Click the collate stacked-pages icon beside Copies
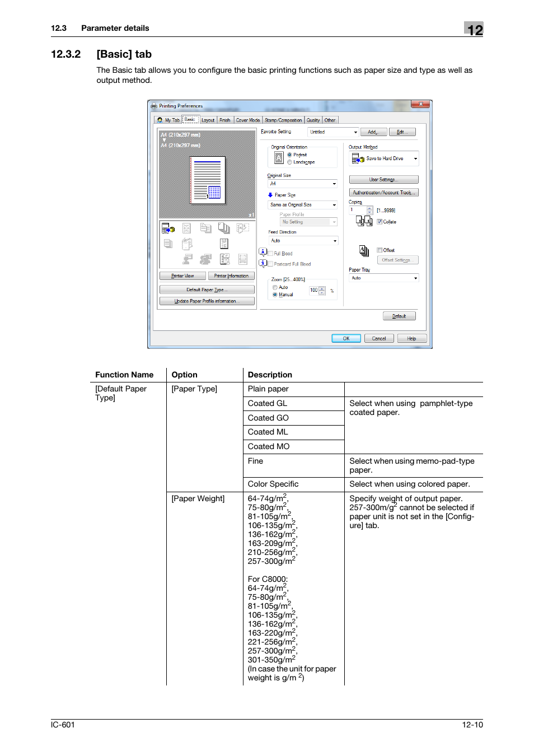 point(364,221)
